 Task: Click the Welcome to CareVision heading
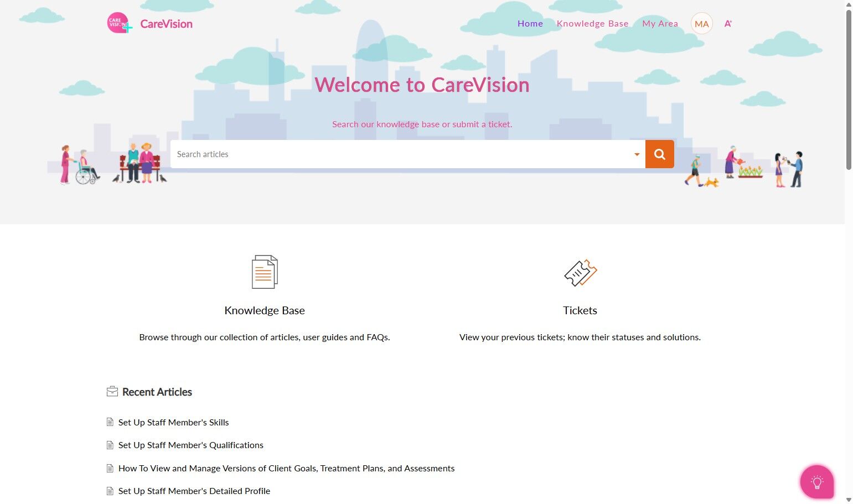(422, 85)
